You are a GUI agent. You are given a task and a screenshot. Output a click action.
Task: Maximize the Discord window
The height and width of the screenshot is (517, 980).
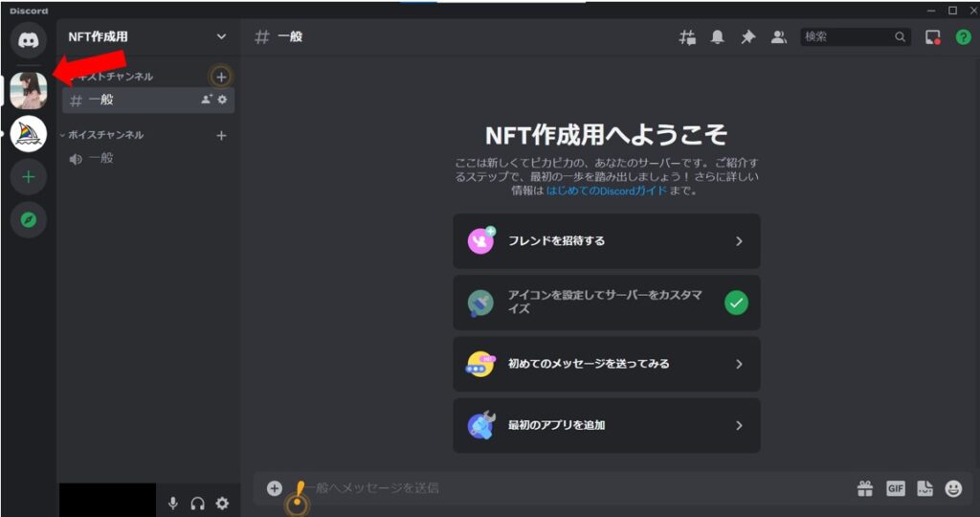pyautogui.click(x=952, y=10)
